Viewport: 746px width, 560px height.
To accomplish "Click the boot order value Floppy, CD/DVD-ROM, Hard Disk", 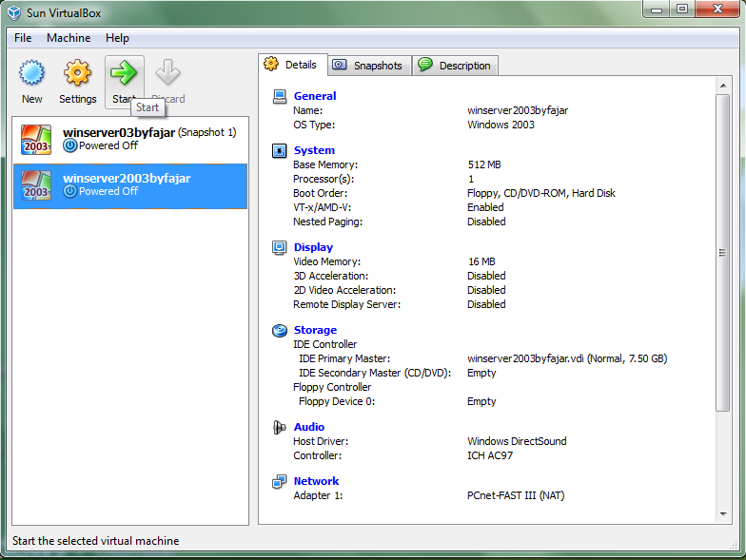I will coord(540,193).
